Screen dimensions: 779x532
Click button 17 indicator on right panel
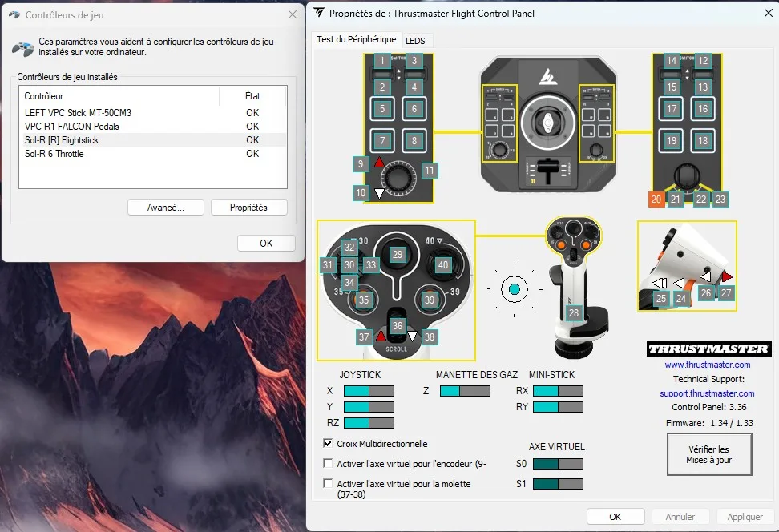click(x=672, y=109)
